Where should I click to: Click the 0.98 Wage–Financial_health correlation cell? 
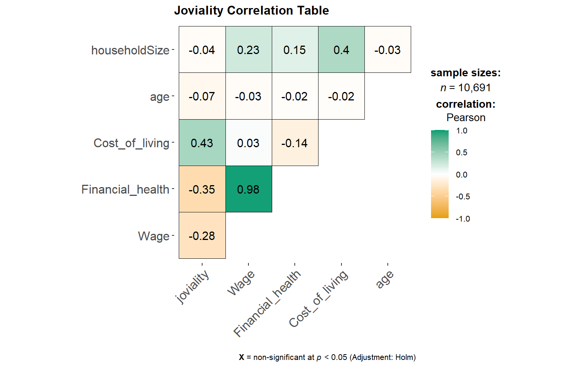tap(248, 189)
